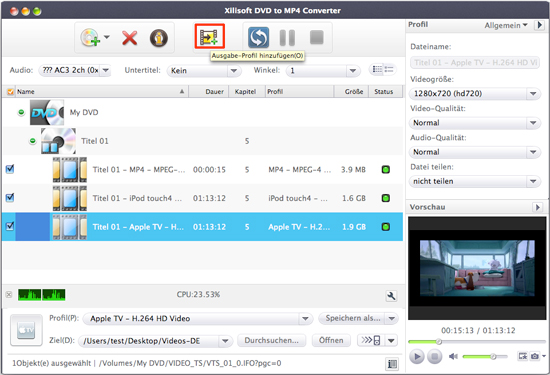The height and width of the screenshot is (375, 550).
Task: Click the Durchsuchen... button
Action: 271,340
